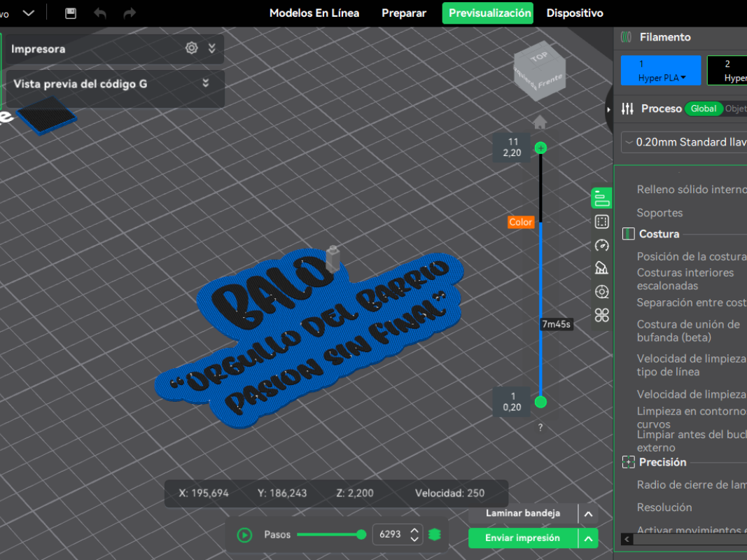Click the save disk icon
The width and height of the screenshot is (747, 560).
(x=71, y=13)
